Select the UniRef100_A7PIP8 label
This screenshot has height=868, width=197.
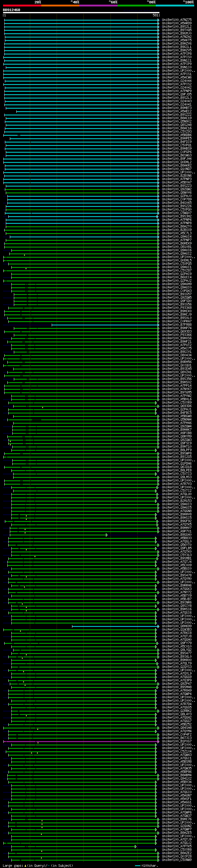point(177,54)
